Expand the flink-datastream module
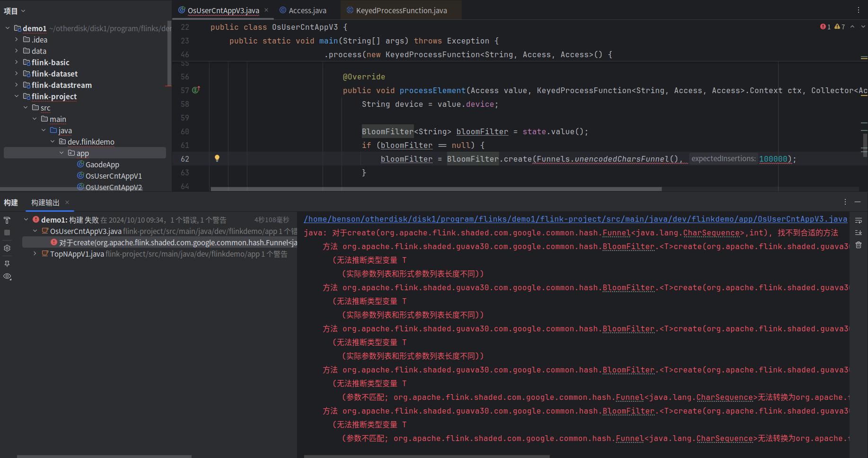This screenshot has height=458, width=868. tap(17, 85)
